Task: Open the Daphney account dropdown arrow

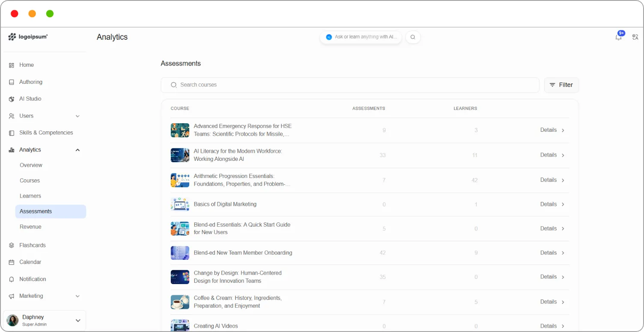Action: coord(78,320)
